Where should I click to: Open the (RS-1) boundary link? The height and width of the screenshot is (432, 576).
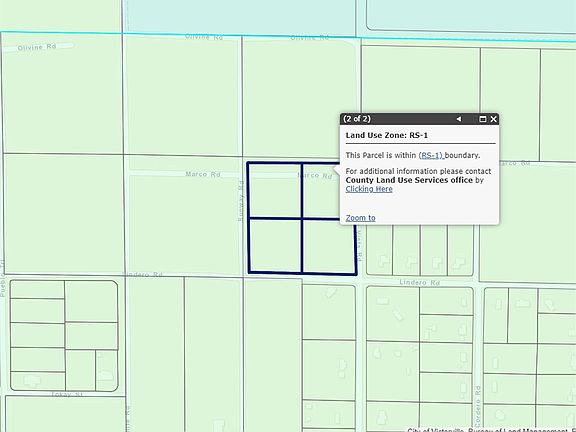click(431, 155)
